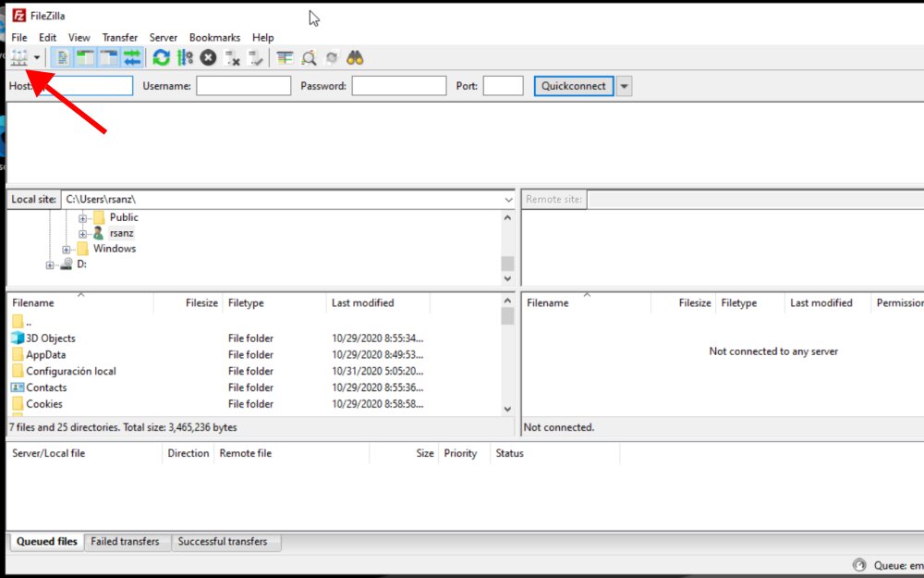
Task: Focus the Username input field
Action: [243, 86]
